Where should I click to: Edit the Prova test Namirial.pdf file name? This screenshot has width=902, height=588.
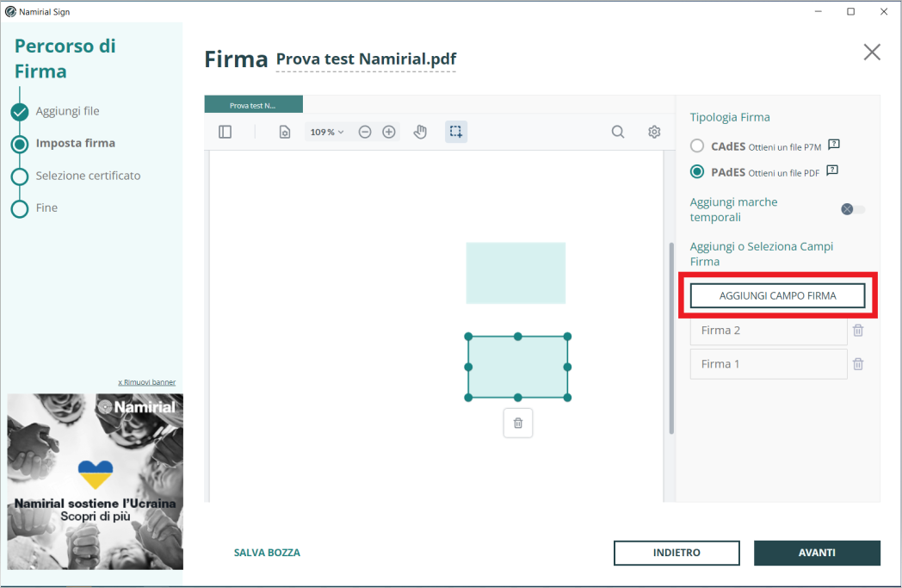pos(366,59)
